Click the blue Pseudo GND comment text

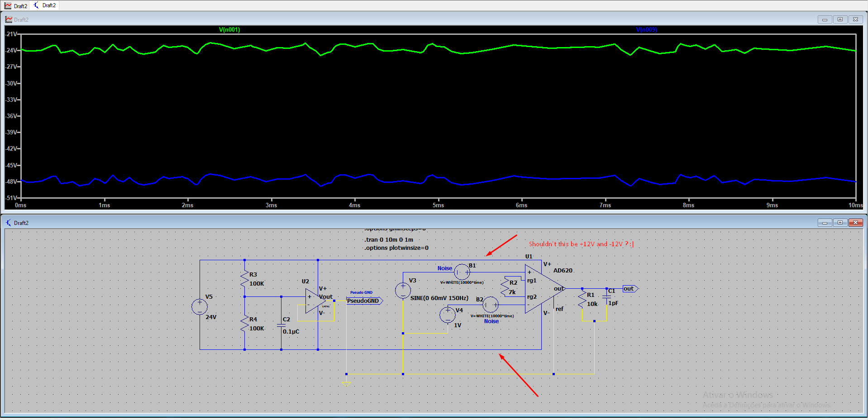(361, 292)
